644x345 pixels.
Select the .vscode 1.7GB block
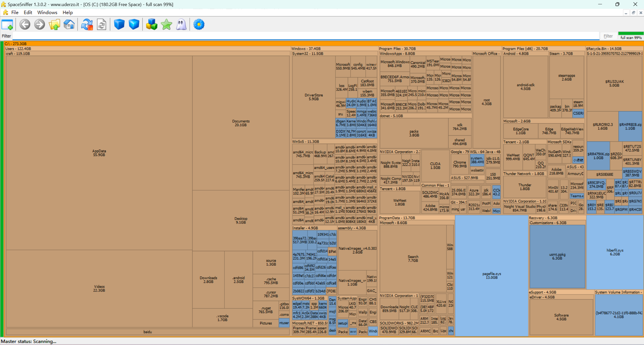pos(222,318)
